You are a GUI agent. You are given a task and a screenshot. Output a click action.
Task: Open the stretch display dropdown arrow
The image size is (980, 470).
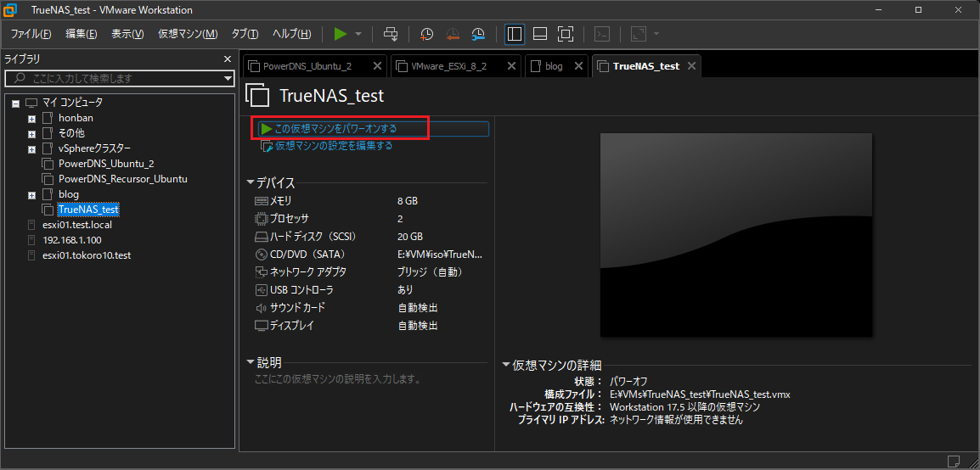656,34
